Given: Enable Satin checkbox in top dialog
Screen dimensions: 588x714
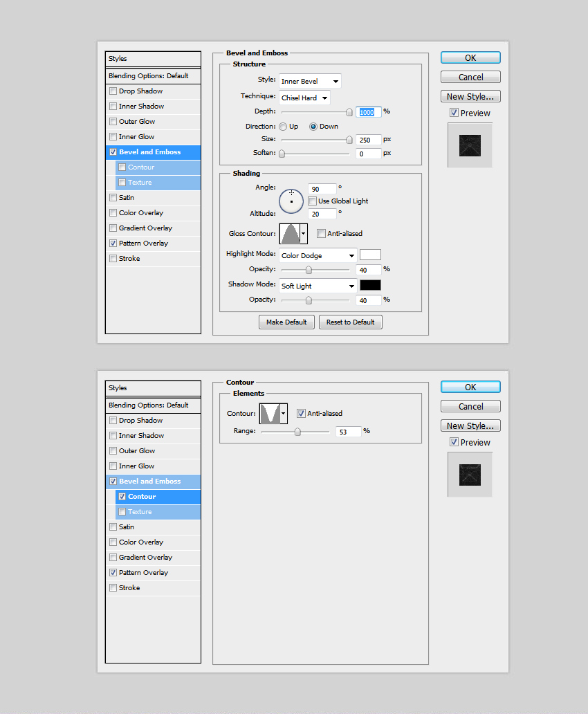Looking at the screenshot, I should 113,198.
